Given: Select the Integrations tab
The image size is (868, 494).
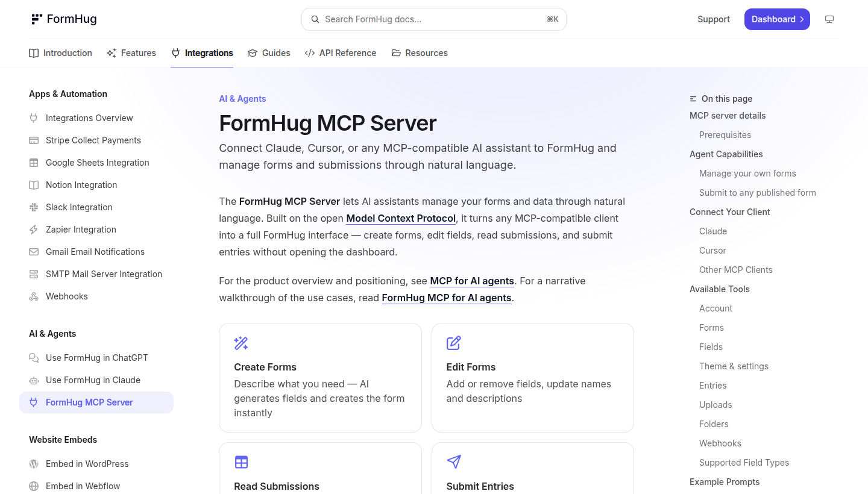Looking at the screenshot, I should coord(202,53).
